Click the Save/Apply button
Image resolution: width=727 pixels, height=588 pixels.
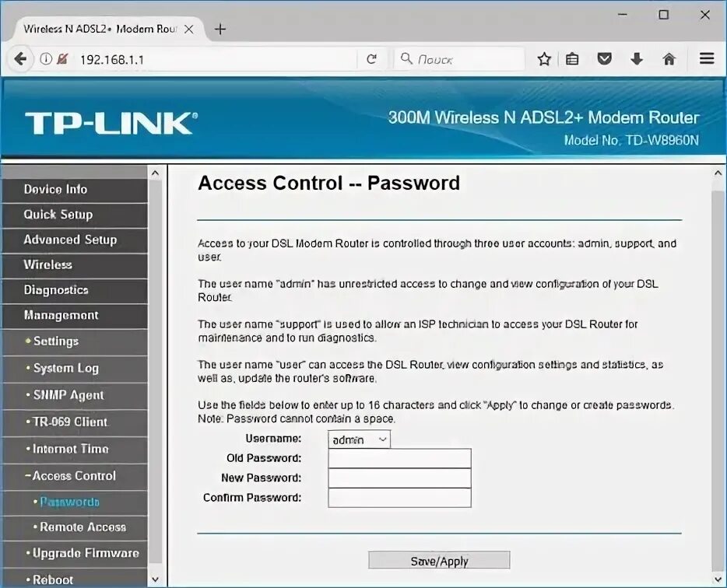click(x=439, y=560)
